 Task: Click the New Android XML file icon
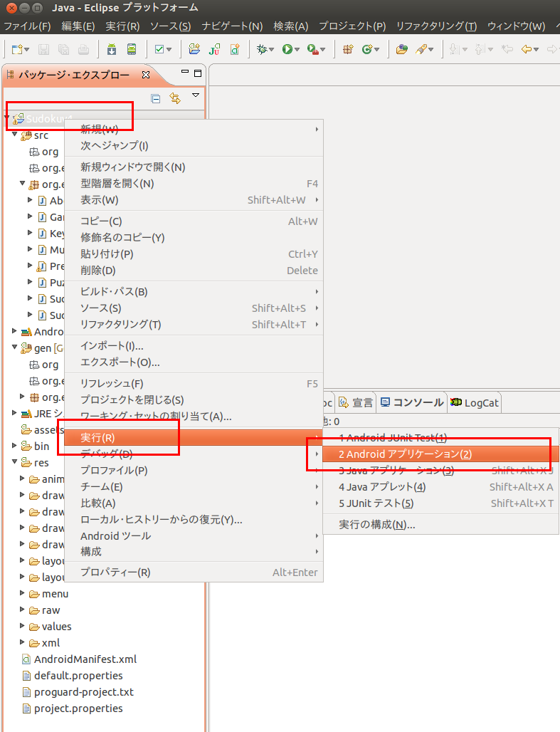pyautogui.click(x=235, y=49)
